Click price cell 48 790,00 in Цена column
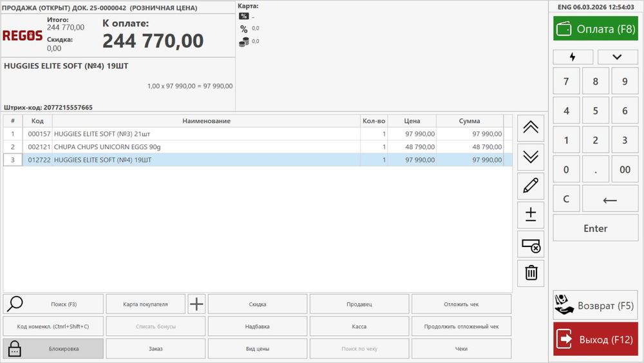This screenshot has height=363, width=644. [x=412, y=147]
